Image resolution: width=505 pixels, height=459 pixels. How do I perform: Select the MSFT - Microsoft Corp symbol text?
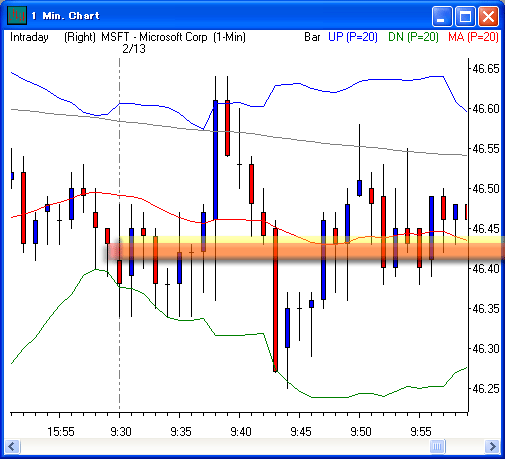154,37
